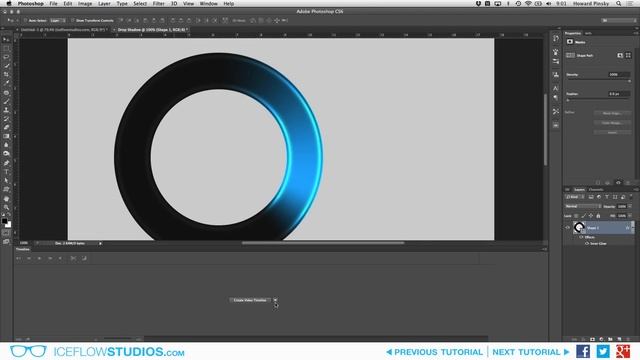Select the Rectangular Marquee tool
Screen dimensions: 640x360
click(x=6, y=49)
